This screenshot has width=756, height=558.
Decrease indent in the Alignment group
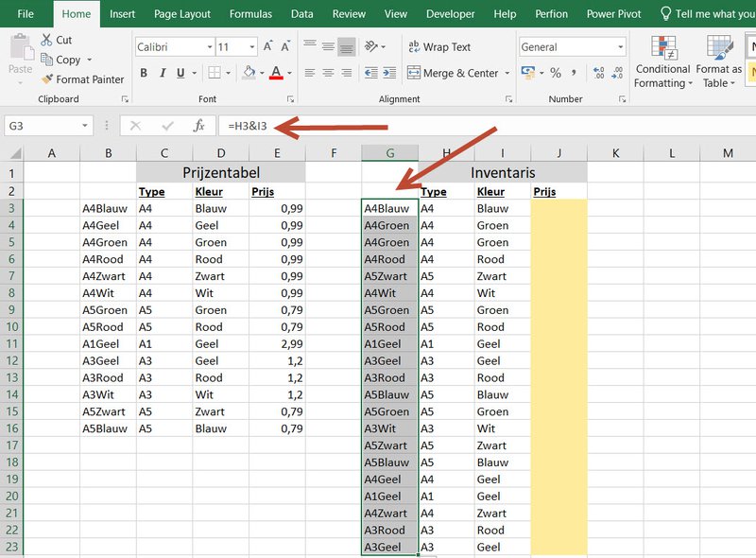coord(370,73)
